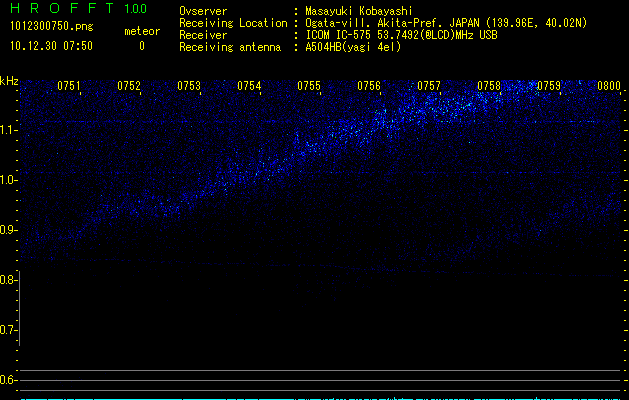This screenshot has height=400, width=629.
Task: Click the 0753 time marker
Action: pyautogui.click(x=189, y=86)
